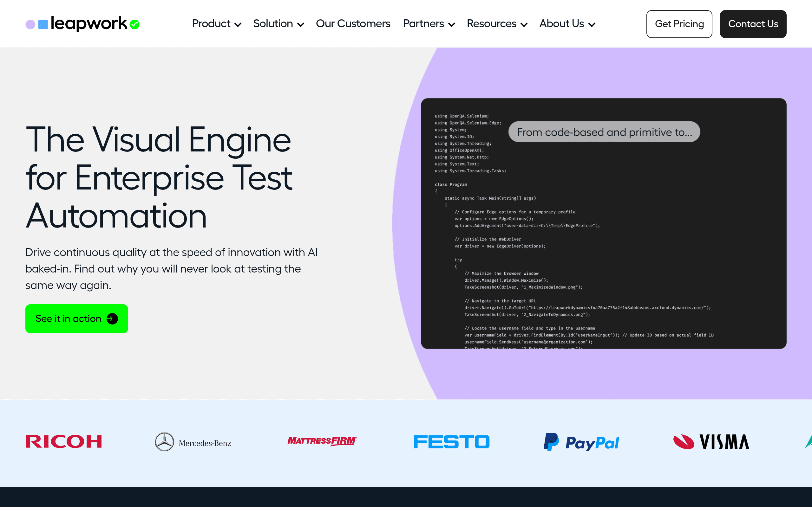Click the Mercedes-Benz star logo
The image size is (812, 507).
[164, 442]
